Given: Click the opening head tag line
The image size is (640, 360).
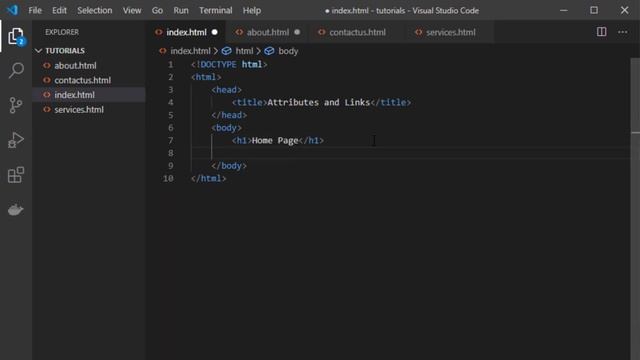Looking at the screenshot, I should pos(227,90).
